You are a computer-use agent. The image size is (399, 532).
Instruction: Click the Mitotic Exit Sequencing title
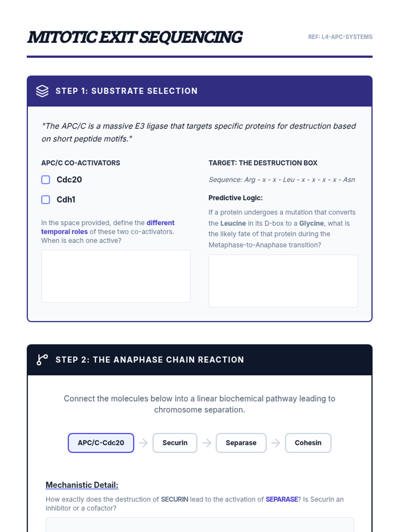pyautogui.click(x=135, y=37)
